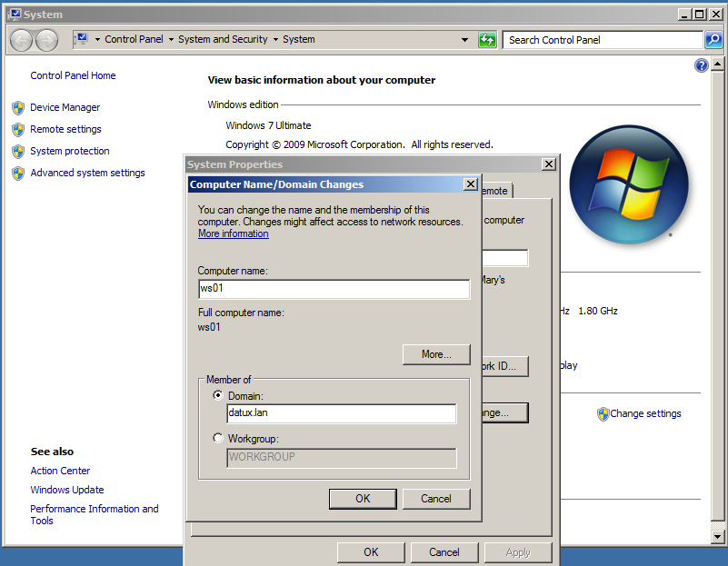Cancel the Computer Name/Domain Changes dialog
Image resolution: width=728 pixels, height=566 pixels.
pyautogui.click(x=436, y=499)
